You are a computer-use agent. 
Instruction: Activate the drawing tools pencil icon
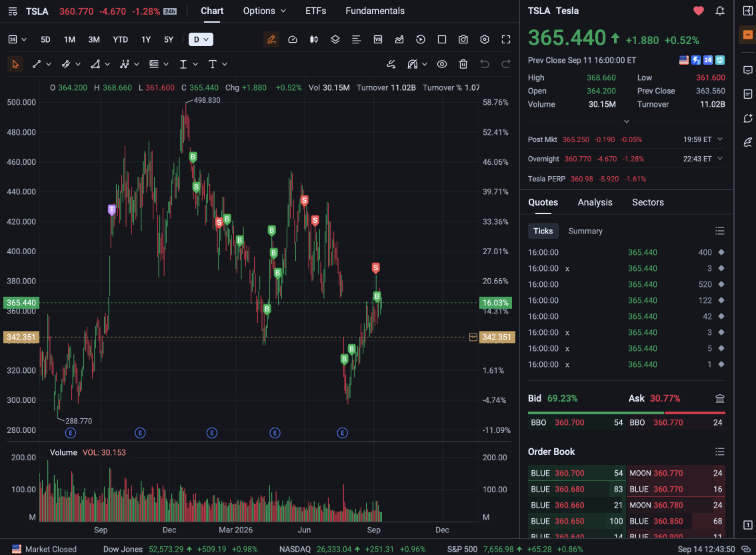pyautogui.click(x=271, y=39)
